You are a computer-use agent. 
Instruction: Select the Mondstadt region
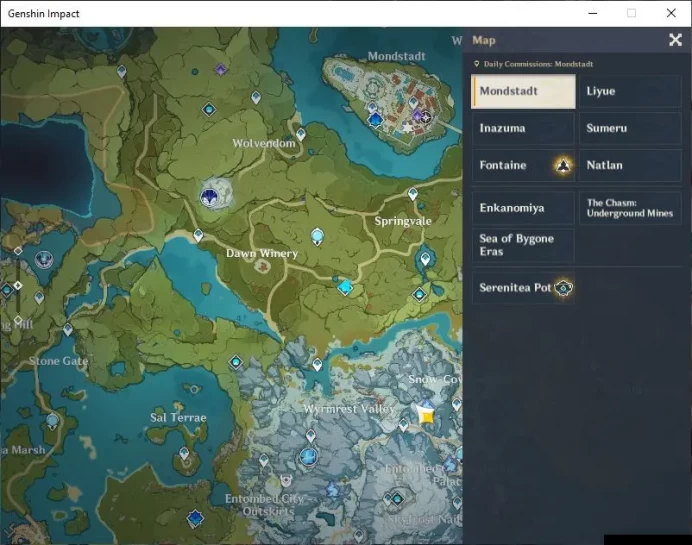[523, 91]
